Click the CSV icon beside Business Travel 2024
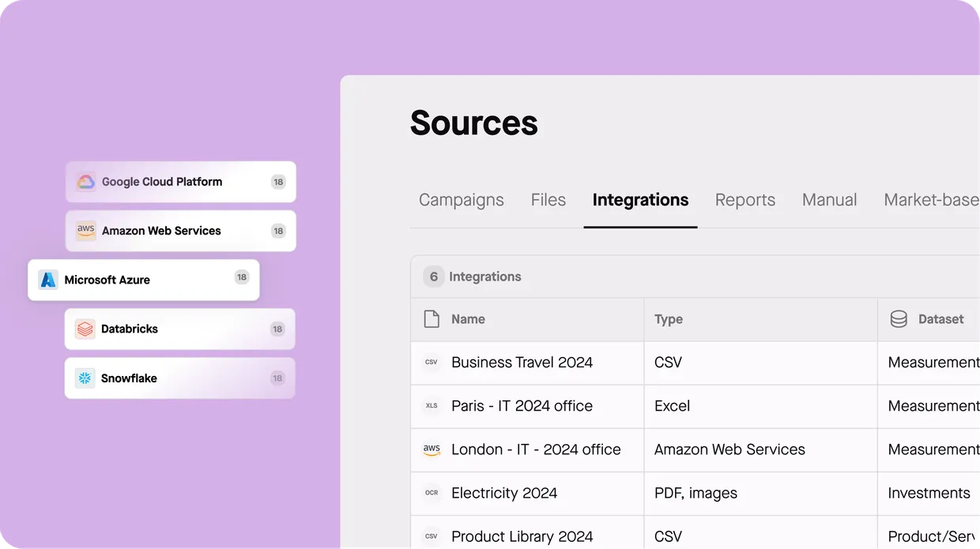This screenshot has height=549, width=980. (x=432, y=363)
